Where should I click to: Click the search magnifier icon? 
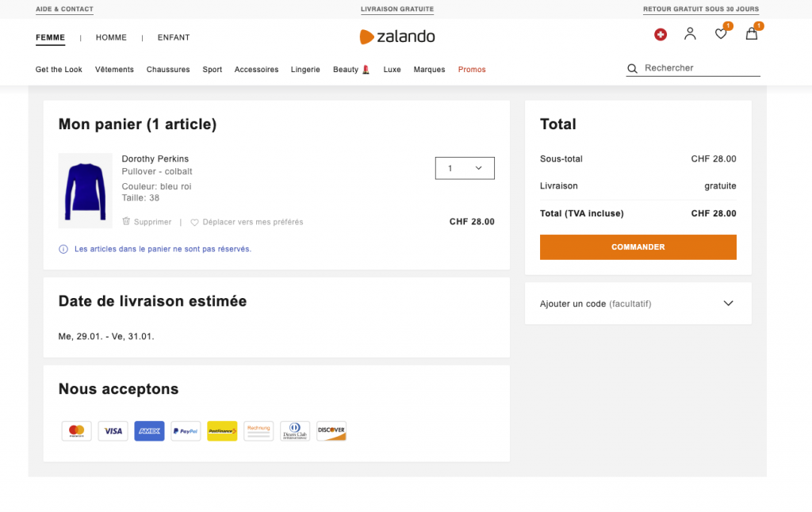point(632,68)
